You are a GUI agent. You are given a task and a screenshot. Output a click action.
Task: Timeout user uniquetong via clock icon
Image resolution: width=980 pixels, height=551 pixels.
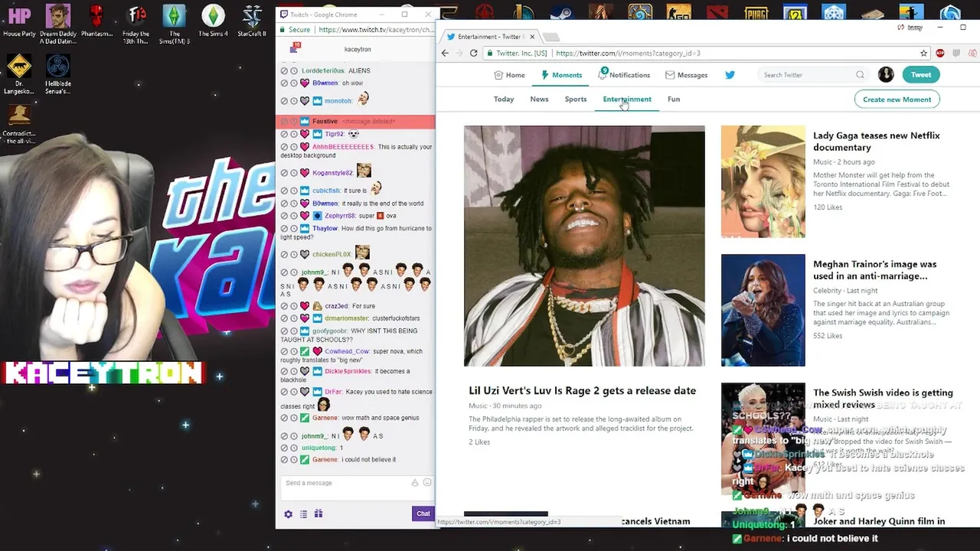click(294, 448)
